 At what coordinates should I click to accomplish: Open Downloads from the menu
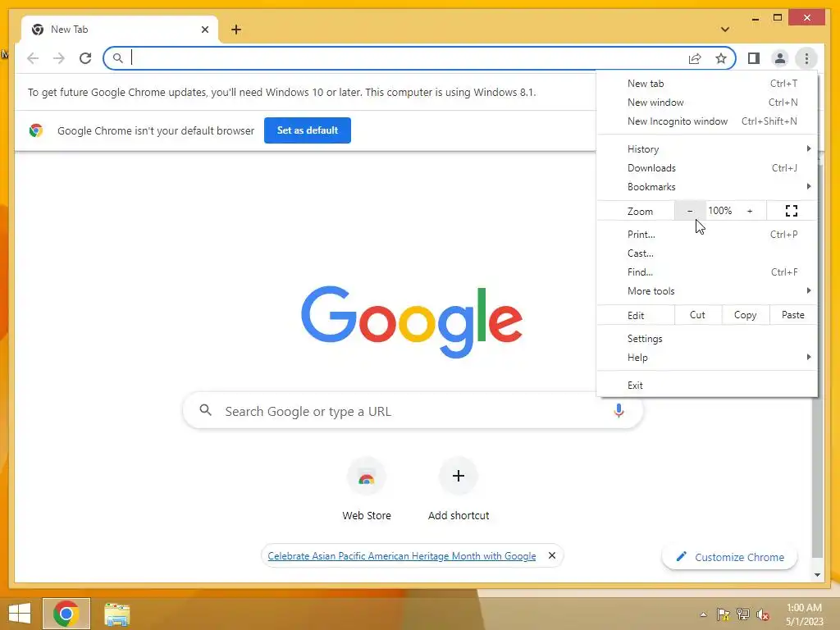(x=707, y=167)
